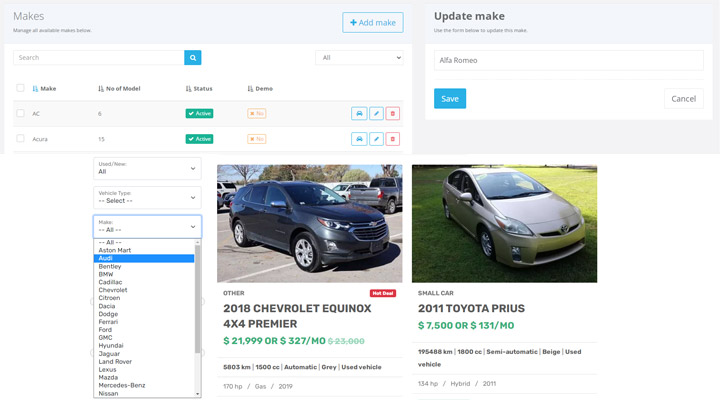Click the No demo badge for Acura
The height and width of the screenshot is (400, 720).
coord(257,139)
